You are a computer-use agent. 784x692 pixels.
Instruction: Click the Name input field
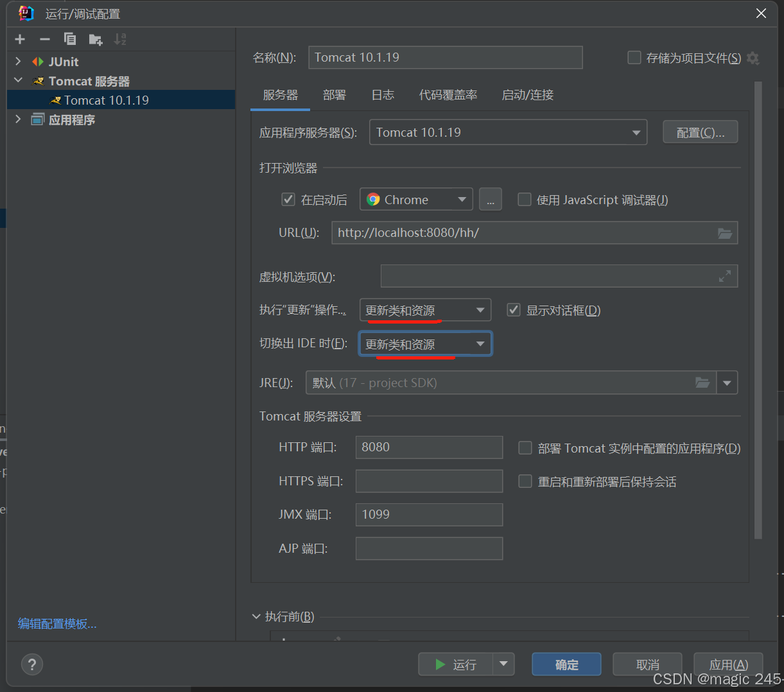coord(446,57)
